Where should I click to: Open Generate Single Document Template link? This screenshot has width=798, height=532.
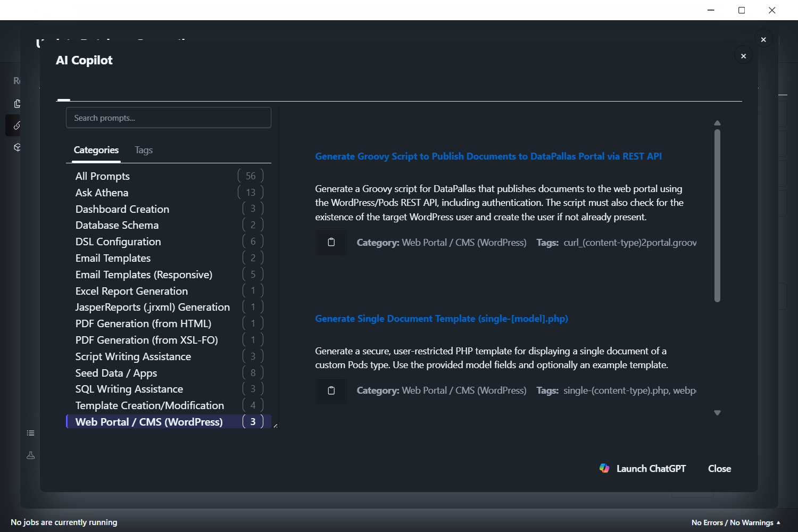click(442, 319)
